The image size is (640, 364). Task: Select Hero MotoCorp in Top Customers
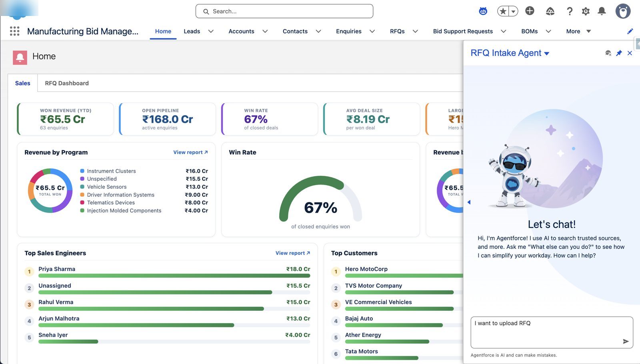tap(366, 269)
